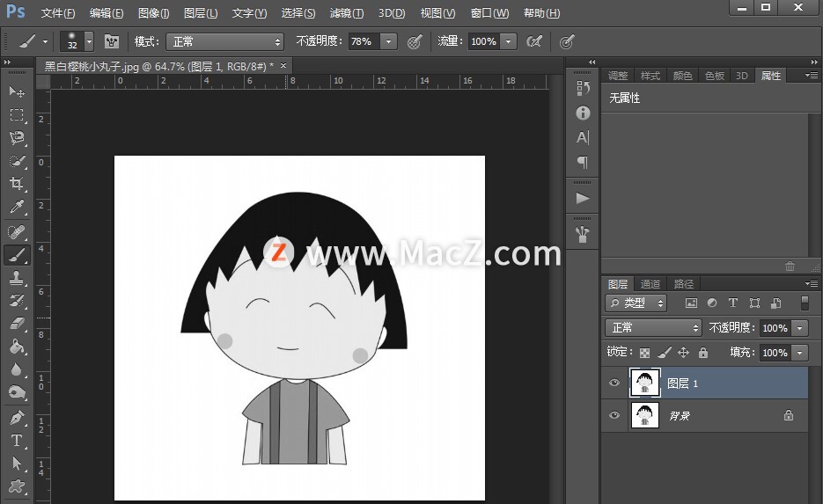Select the Clone Stamp tool
The width and height of the screenshot is (823, 504).
click(17, 277)
